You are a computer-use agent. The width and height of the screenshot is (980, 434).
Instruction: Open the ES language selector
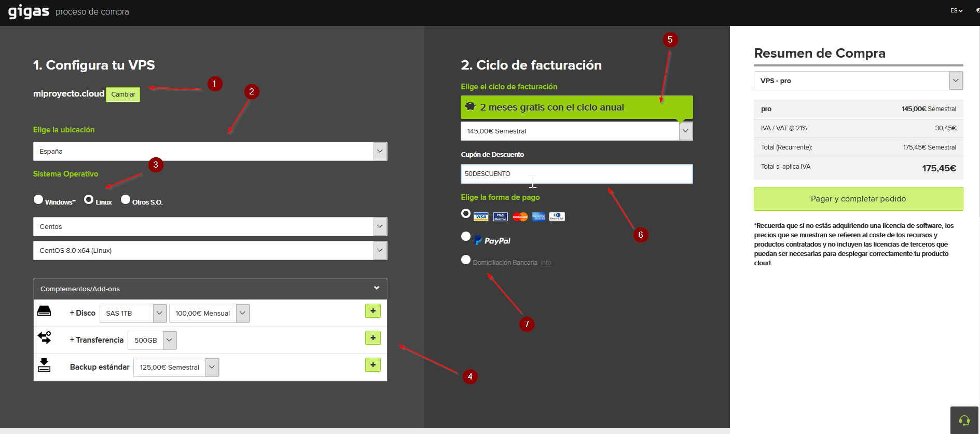click(x=956, y=10)
